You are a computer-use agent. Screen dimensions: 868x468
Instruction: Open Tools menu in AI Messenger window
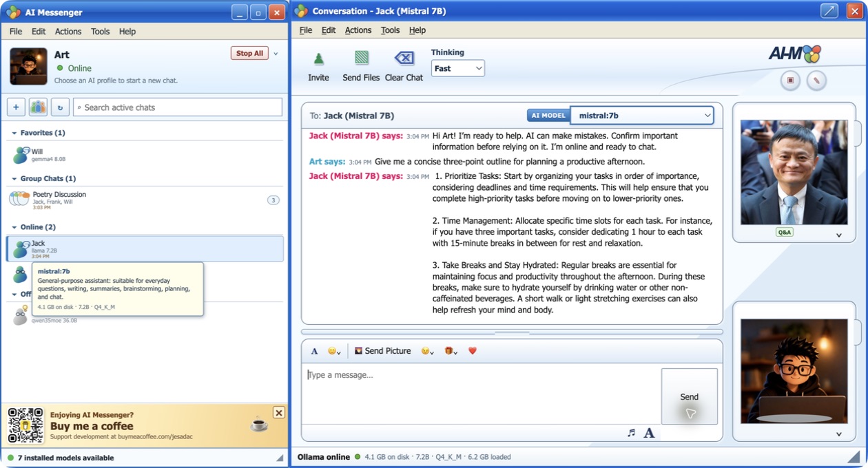pyautogui.click(x=101, y=32)
